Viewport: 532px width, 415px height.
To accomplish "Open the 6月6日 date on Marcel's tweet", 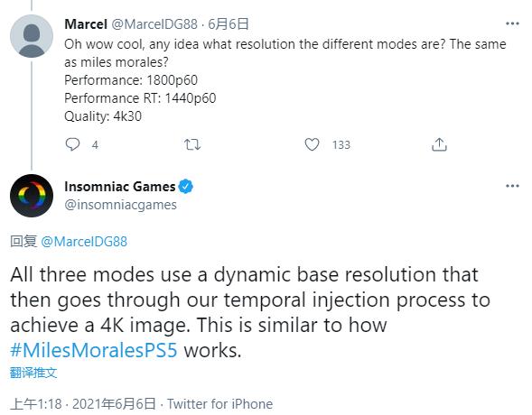I will (229, 24).
